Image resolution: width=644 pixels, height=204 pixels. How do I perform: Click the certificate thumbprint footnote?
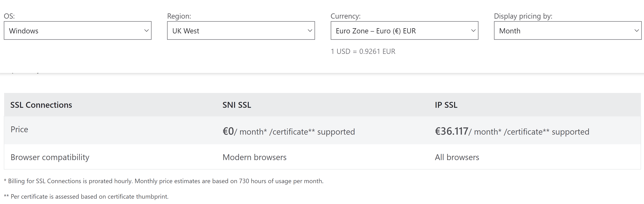86,196
